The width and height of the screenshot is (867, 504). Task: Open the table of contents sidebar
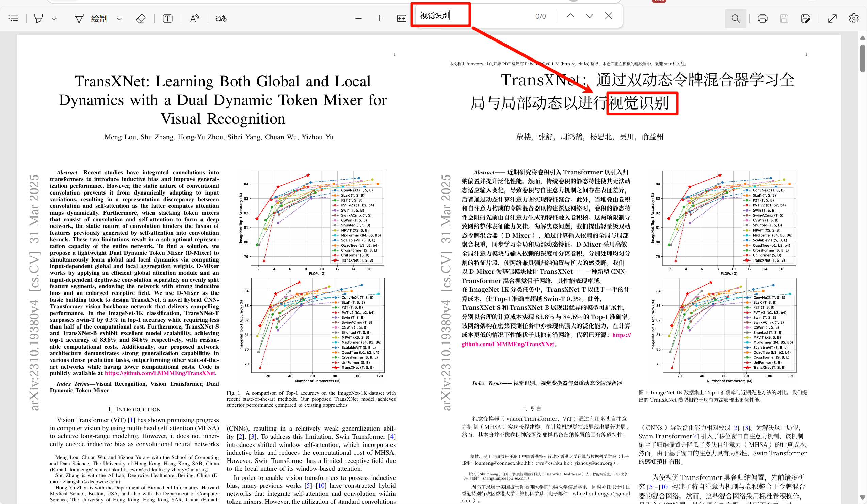click(13, 18)
